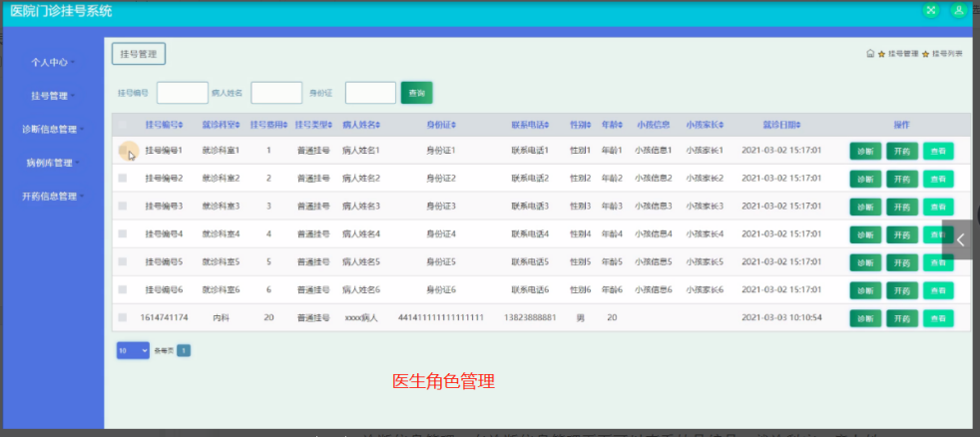Image resolution: width=980 pixels, height=437 pixels.
Task: Click 查看 for the 1614741174 row
Action: pyautogui.click(x=938, y=318)
